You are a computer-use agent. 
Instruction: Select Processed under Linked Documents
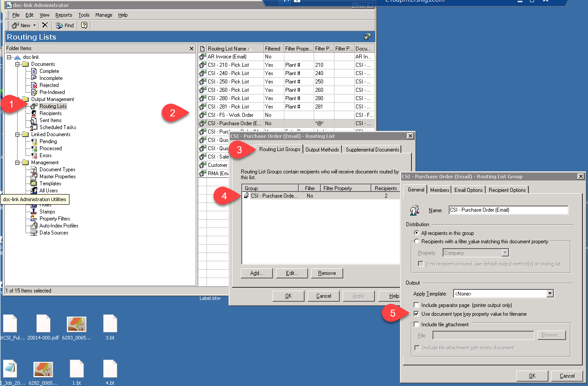click(51, 148)
